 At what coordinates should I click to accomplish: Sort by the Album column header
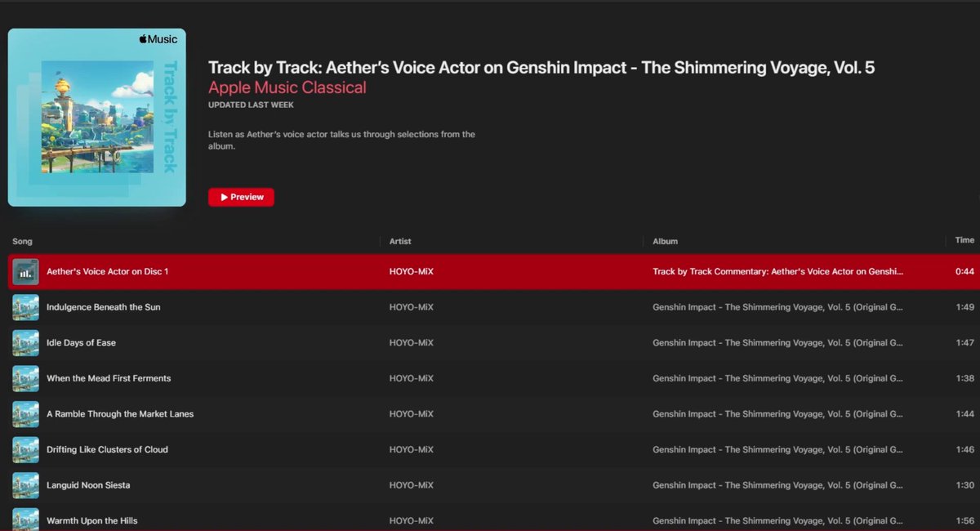coord(665,241)
